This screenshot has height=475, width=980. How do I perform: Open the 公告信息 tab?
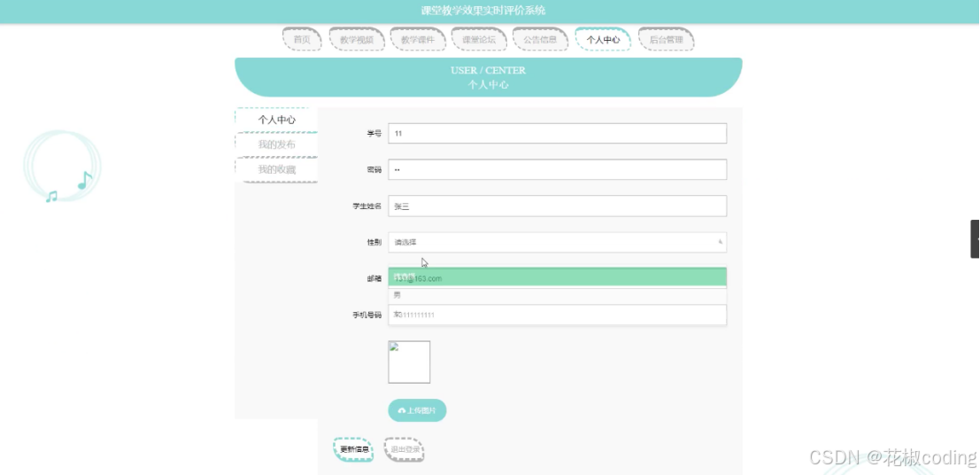(x=540, y=39)
